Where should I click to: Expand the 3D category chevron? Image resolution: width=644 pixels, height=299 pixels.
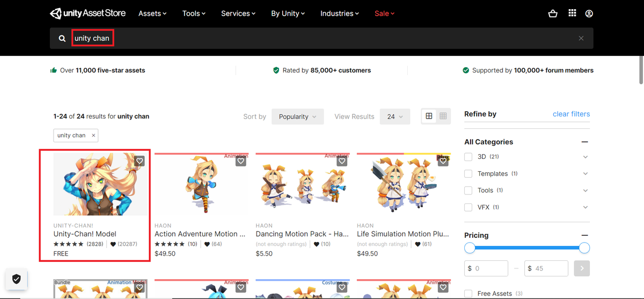pos(586,157)
